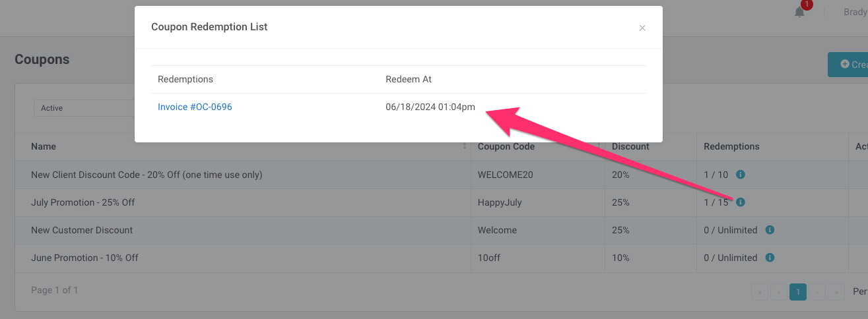Open the Invoice #OC-0696 link
The height and width of the screenshot is (319, 868).
(195, 107)
